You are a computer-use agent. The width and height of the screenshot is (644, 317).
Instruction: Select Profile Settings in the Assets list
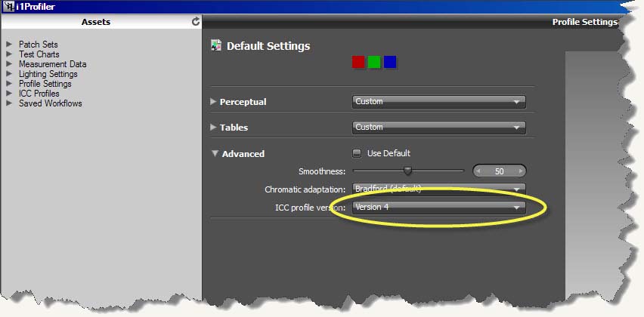45,84
